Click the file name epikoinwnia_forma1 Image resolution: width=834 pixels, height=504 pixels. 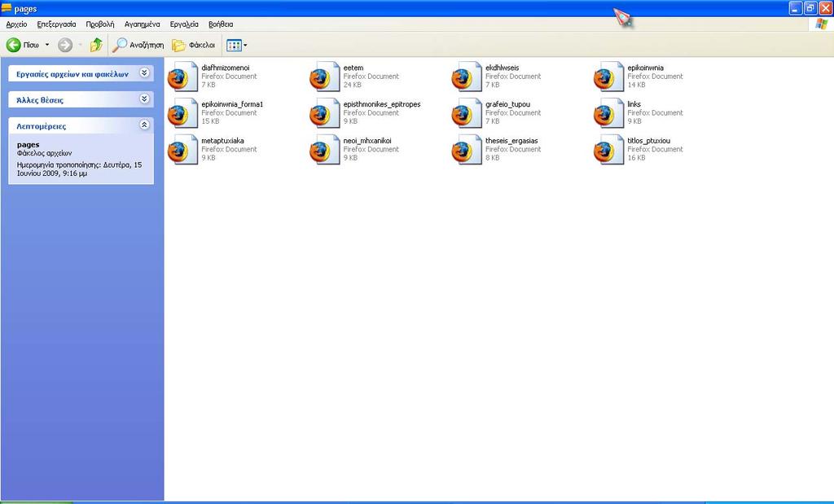[232, 104]
